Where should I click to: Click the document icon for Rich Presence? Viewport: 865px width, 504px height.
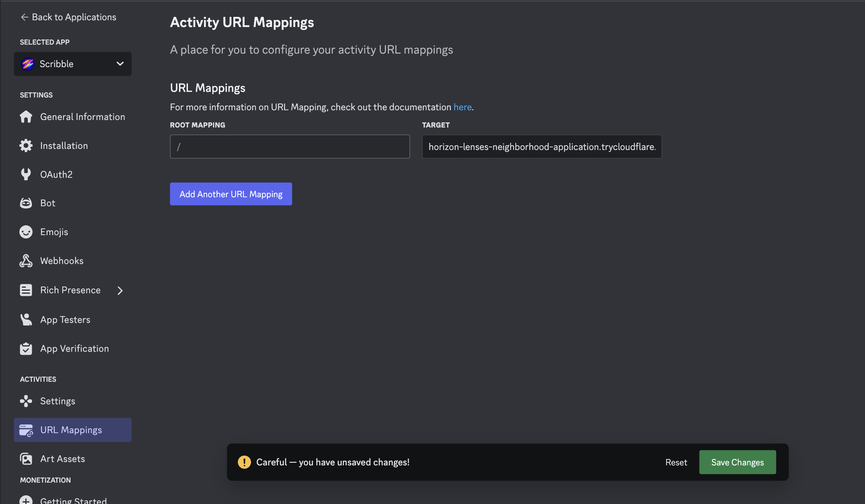pyautogui.click(x=26, y=290)
